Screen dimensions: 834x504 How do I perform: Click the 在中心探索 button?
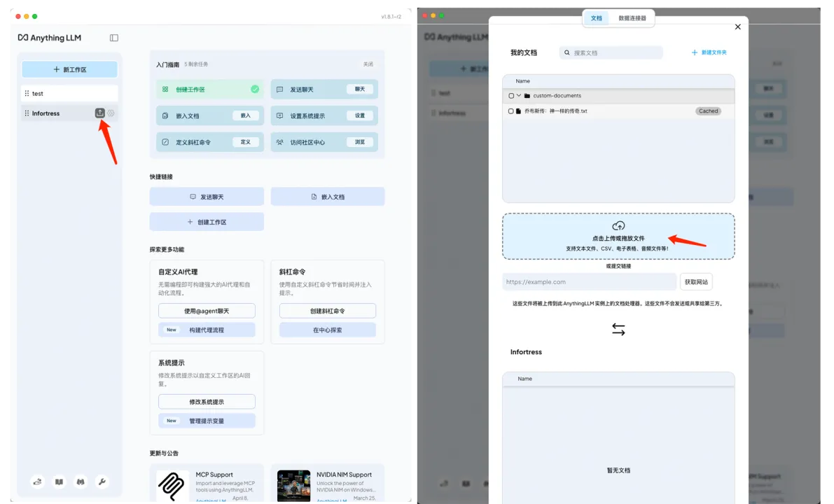point(328,330)
